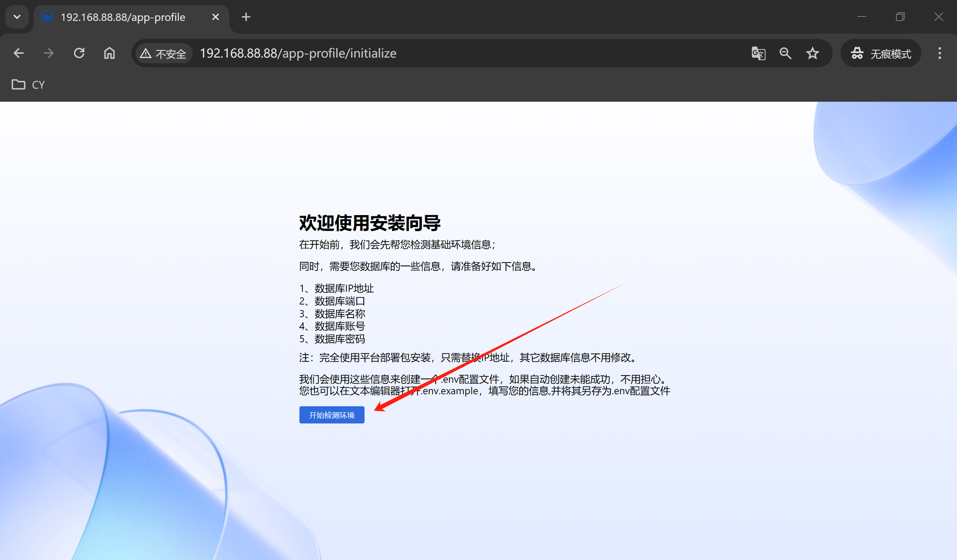The image size is (957, 560).
Task: Click the 无痕模式 incognito indicator
Action: [881, 53]
